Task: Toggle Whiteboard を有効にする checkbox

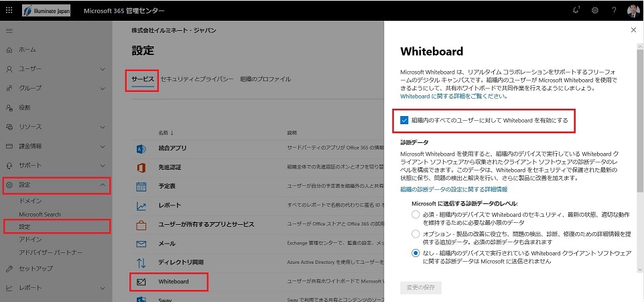Action: point(404,121)
